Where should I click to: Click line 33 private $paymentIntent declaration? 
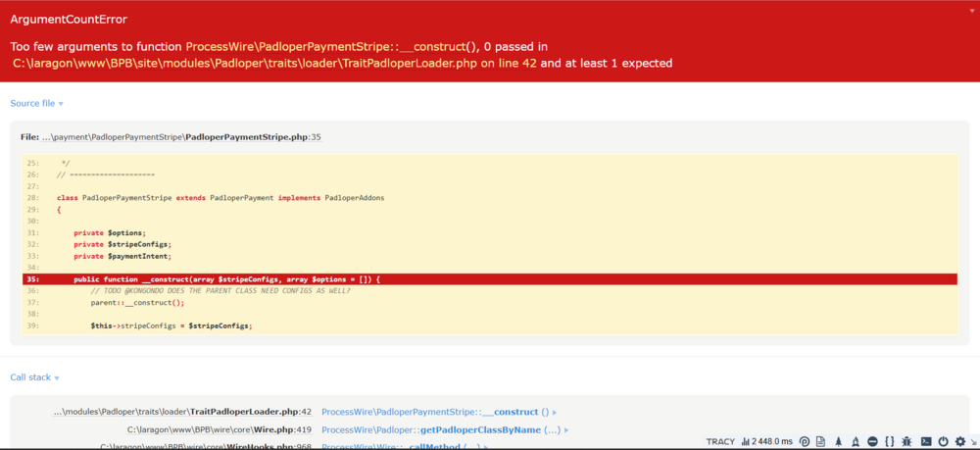(x=122, y=256)
